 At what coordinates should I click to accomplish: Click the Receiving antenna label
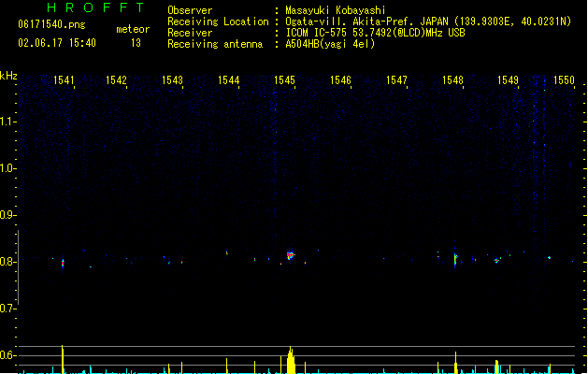tap(215, 44)
